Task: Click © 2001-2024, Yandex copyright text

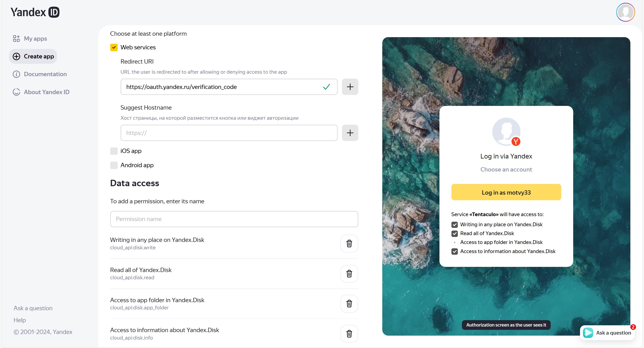Action: click(x=43, y=332)
